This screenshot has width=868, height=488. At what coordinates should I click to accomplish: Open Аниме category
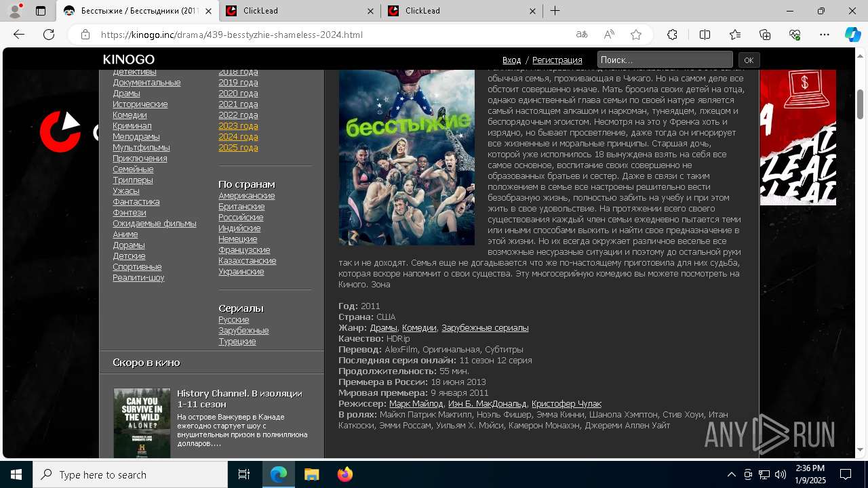pyautogui.click(x=125, y=235)
